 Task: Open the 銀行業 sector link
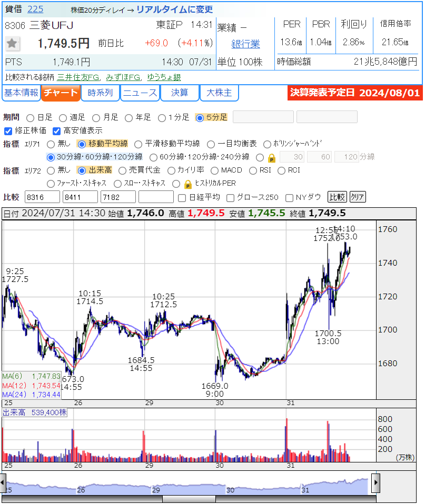245,44
